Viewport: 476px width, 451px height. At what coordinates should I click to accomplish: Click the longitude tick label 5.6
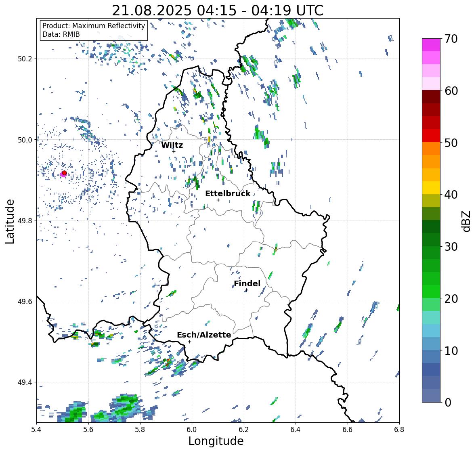(88, 430)
